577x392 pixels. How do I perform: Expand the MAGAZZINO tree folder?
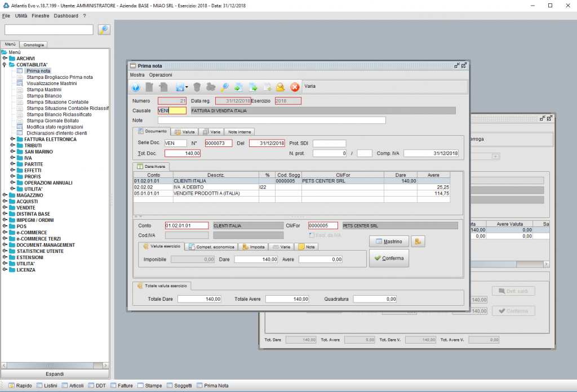(x=5, y=195)
